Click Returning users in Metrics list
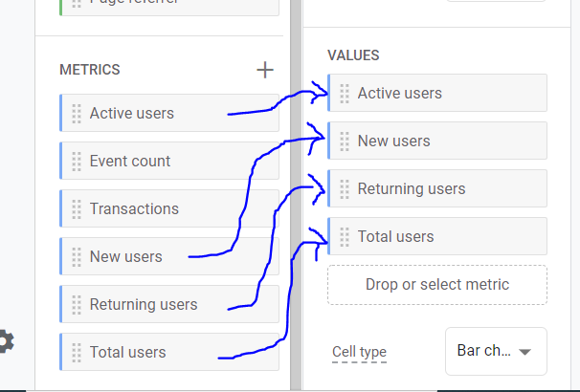This screenshot has width=580, height=392. click(169, 304)
